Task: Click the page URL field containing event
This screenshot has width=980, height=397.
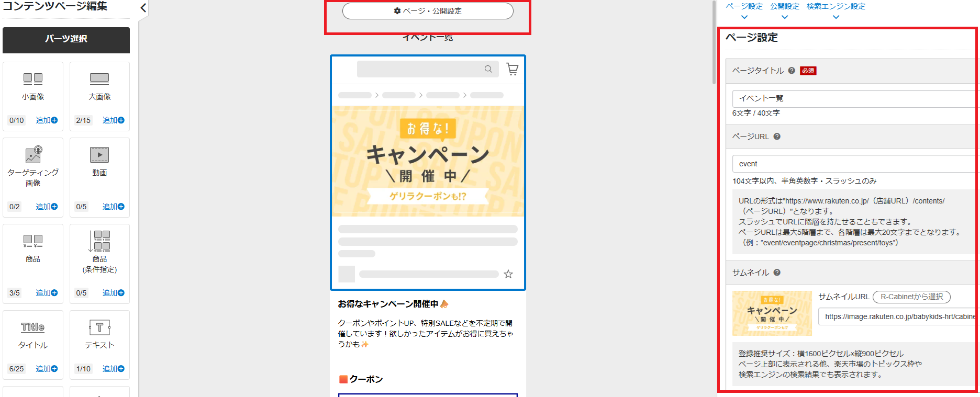Action: coord(853,164)
